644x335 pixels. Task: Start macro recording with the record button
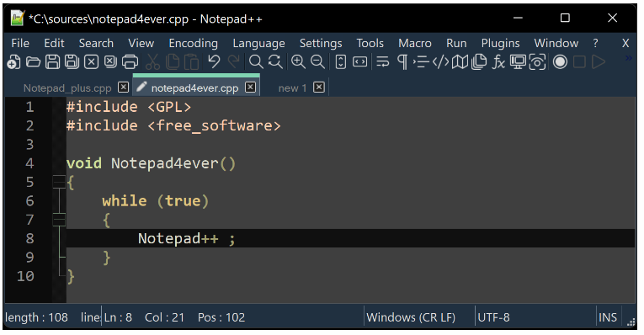click(560, 62)
